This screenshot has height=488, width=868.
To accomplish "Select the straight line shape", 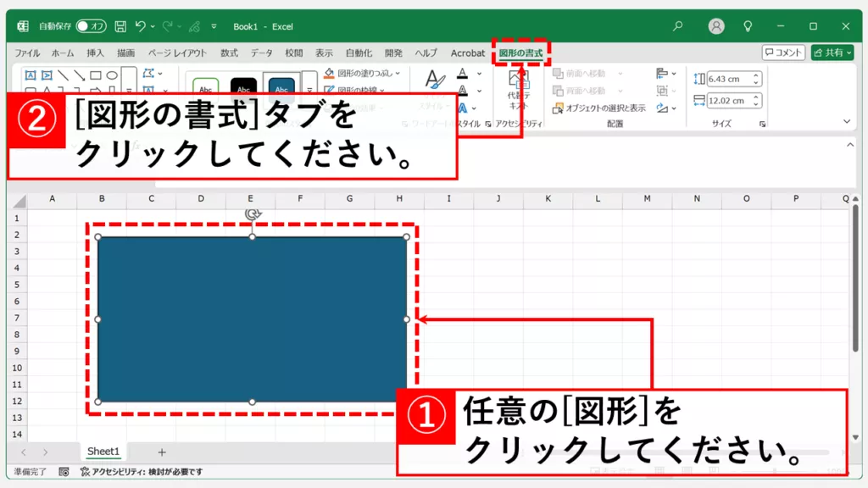I will pos(63,75).
